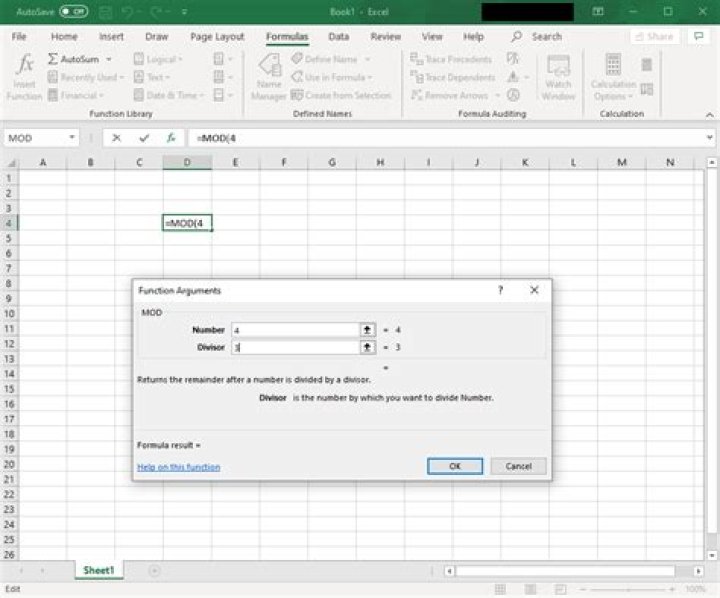Image resolution: width=720 pixels, height=598 pixels.
Task: Open the Date & Time functions dropdown
Action: tap(169, 95)
